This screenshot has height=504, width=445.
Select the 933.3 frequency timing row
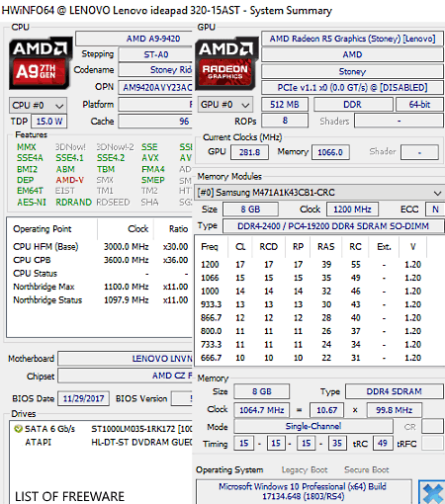(311, 304)
